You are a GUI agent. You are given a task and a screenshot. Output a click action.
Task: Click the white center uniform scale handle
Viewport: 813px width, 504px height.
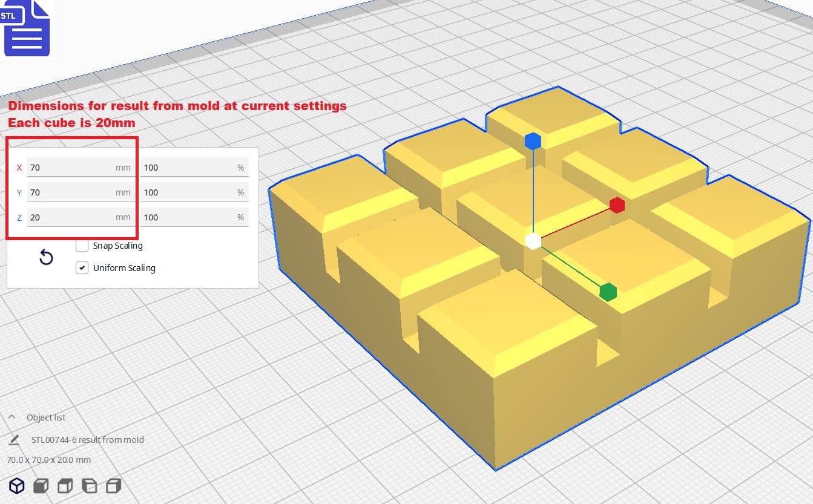click(x=533, y=241)
